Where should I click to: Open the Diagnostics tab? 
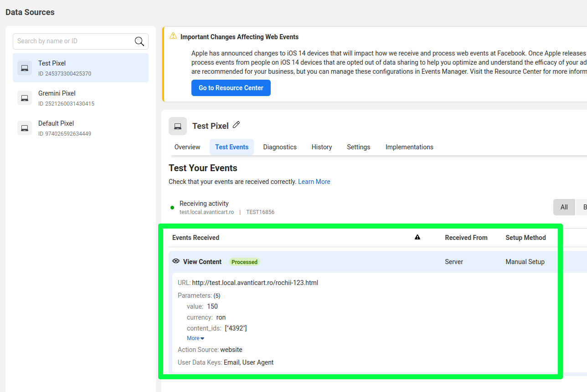280,147
